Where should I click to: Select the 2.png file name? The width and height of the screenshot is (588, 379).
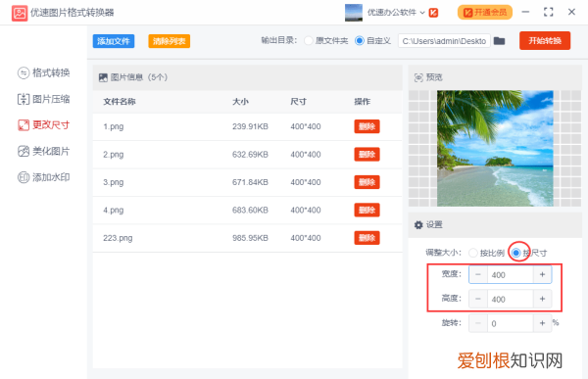coord(114,155)
